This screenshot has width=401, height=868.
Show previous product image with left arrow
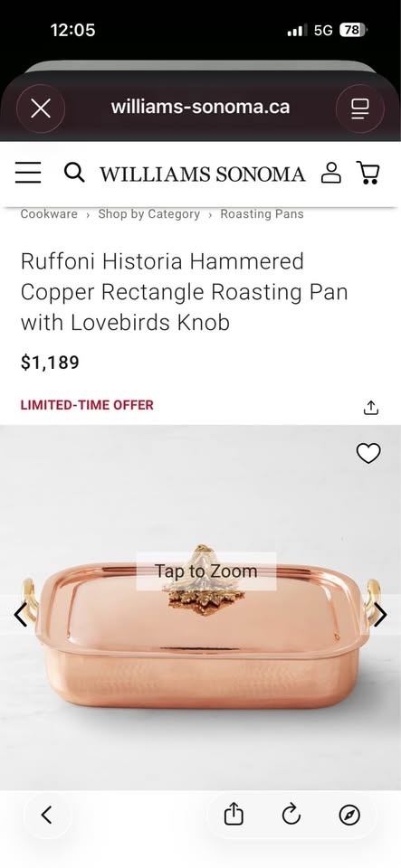(20, 615)
